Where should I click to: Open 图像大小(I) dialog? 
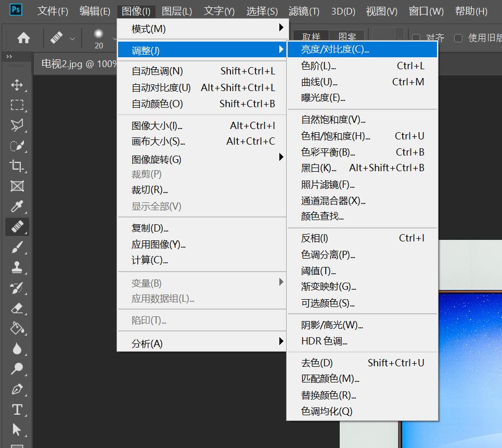[x=202, y=125]
